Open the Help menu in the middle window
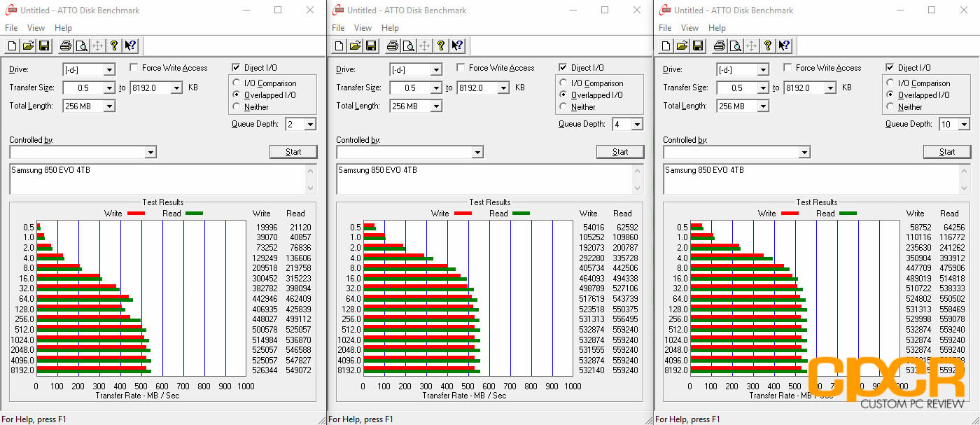The image size is (980, 425). point(391,28)
